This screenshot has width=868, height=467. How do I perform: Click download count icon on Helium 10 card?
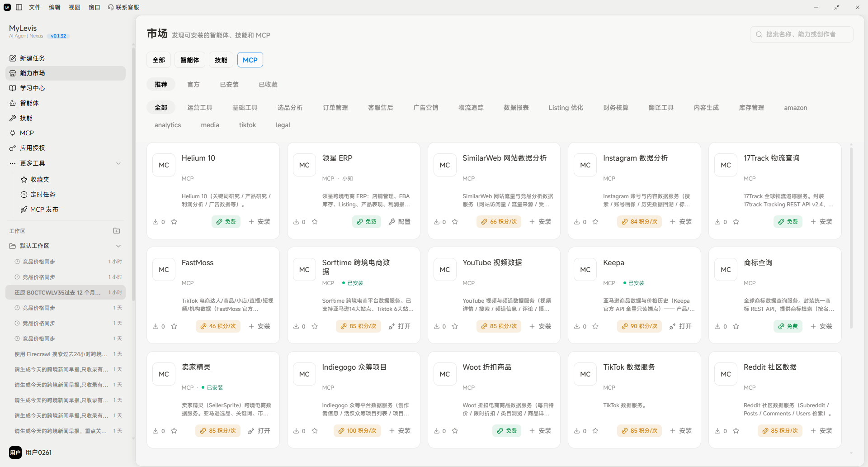point(156,222)
